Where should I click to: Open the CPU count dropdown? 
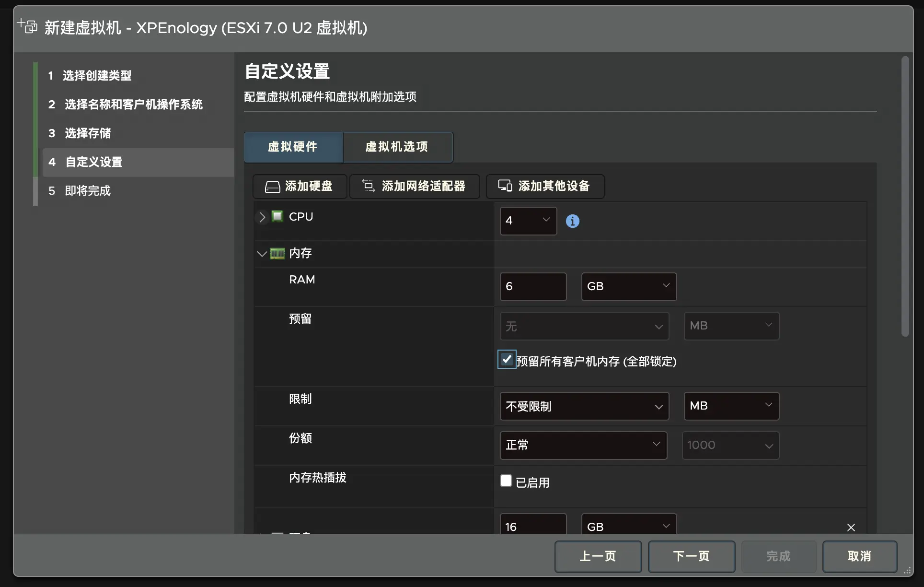(x=528, y=221)
